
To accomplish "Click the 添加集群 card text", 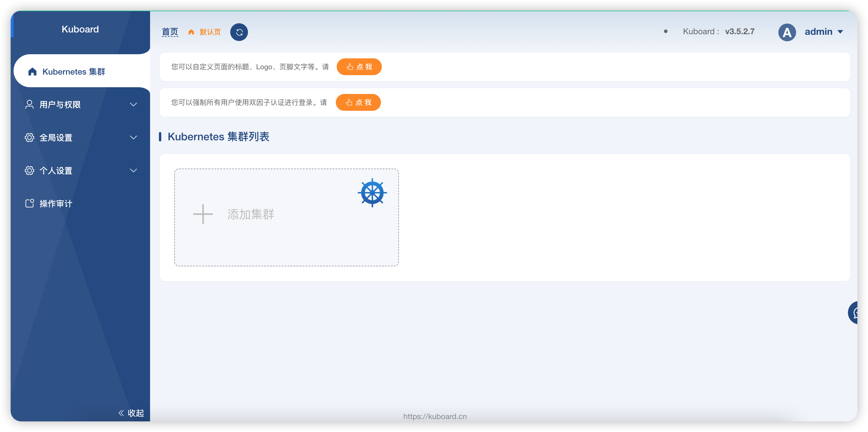I will (x=251, y=214).
